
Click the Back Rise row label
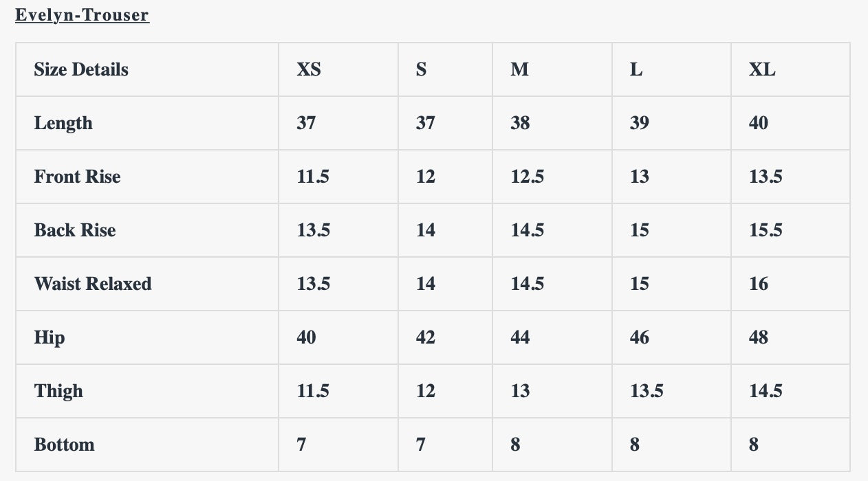[75, 230]
